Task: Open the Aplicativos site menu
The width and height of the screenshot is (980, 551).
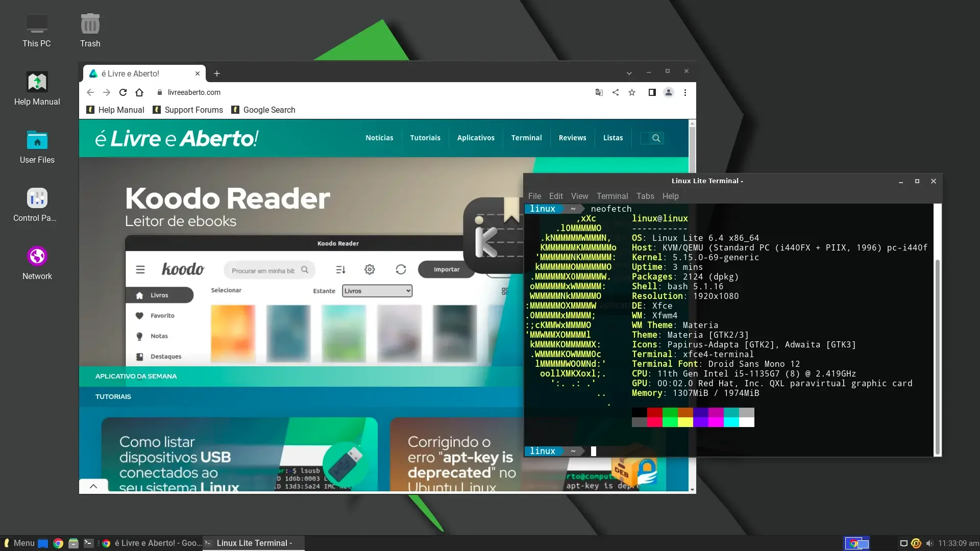Action: [476, 138]
